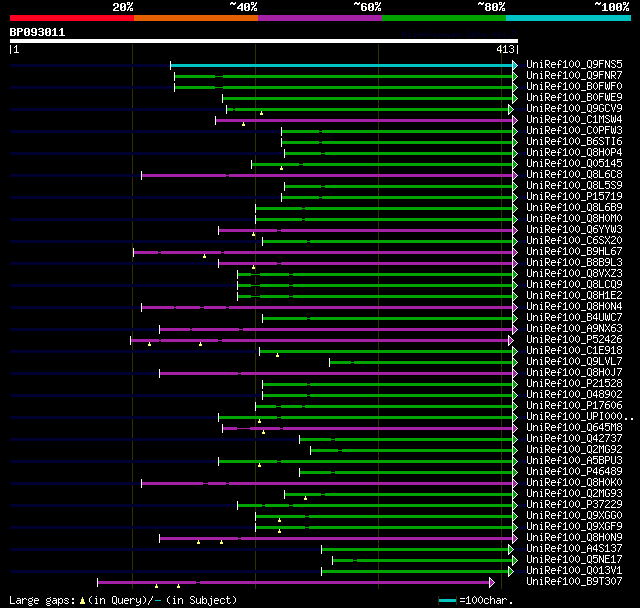Click the UniRef100_Q8H0P4 label

click(574, 153)
